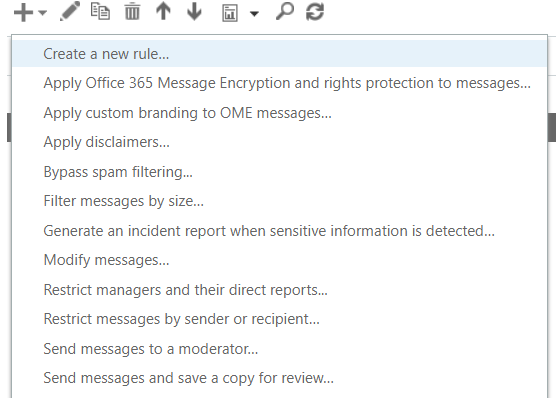The image size is (556, 398).
Task: Click the refresh icon
Action: [315, 12]
